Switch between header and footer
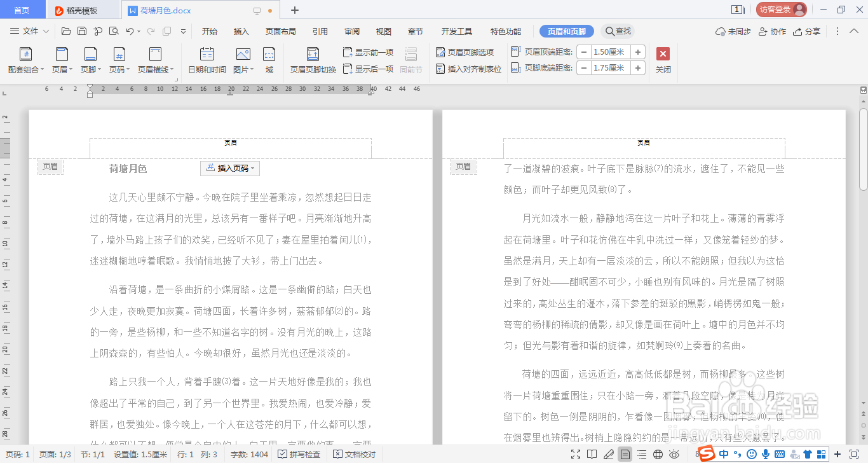Screen dimensions: 868x463 pos(313,60)
